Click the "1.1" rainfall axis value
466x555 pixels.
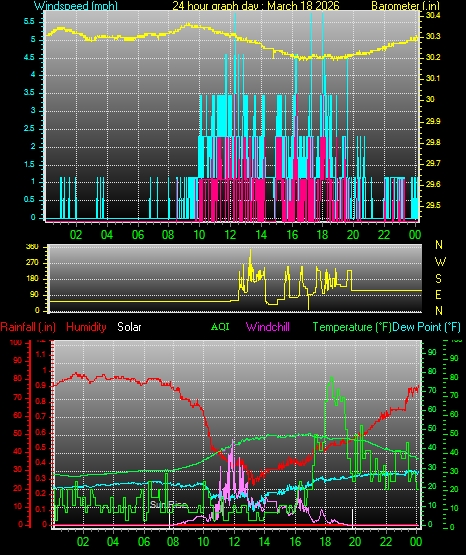point(41,354)
